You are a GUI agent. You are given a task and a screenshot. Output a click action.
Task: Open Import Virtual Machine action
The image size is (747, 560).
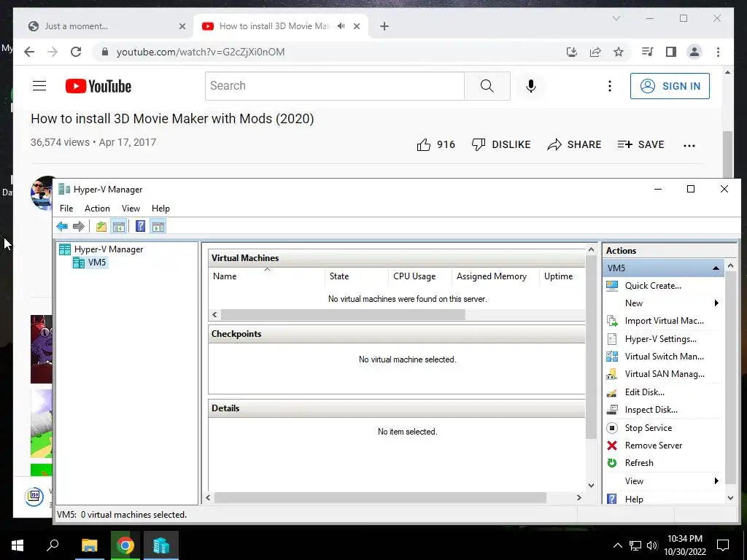[664, 321]
